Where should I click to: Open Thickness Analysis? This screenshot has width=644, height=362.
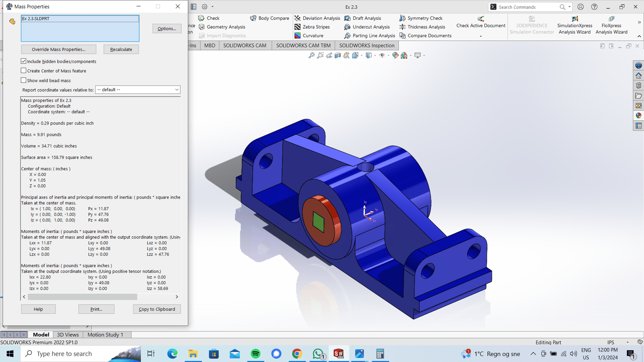pyautogui.click(x=422, y=27)
